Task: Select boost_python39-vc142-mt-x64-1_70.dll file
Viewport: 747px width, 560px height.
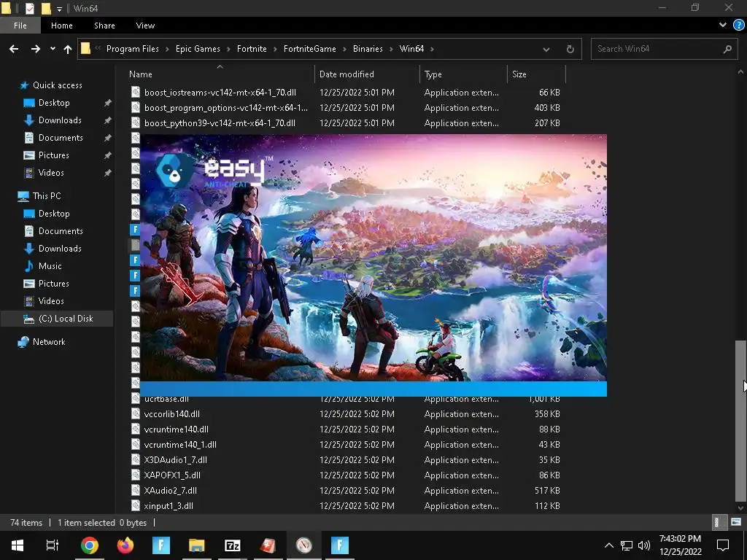Action: (x=220, y=122)
